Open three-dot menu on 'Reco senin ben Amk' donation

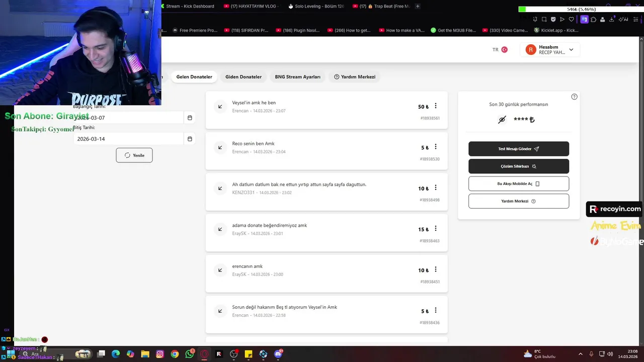pyautogui.click(x=436, y=147)
